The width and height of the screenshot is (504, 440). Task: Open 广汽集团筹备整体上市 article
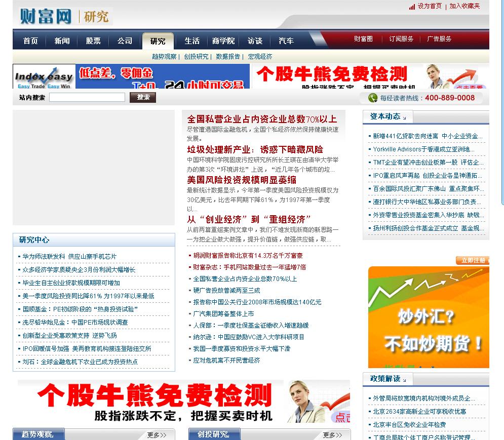[223, 314]
